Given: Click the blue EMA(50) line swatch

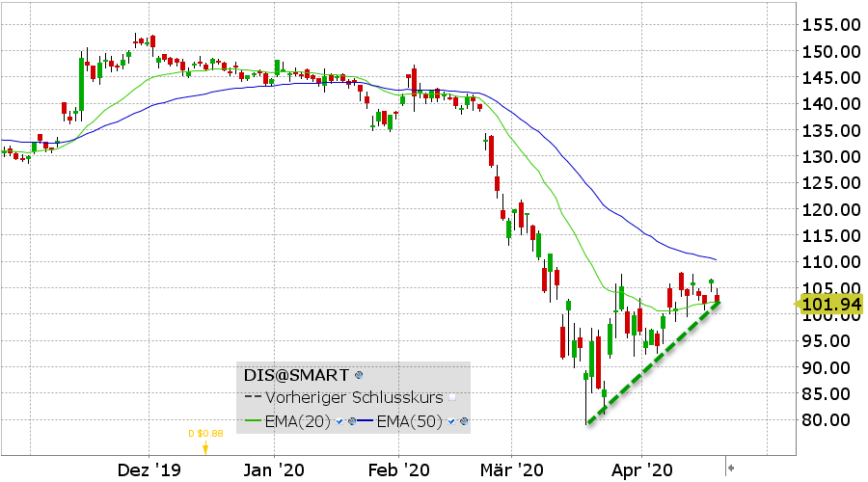Looking at the screenshot, I should coord(366,421).
